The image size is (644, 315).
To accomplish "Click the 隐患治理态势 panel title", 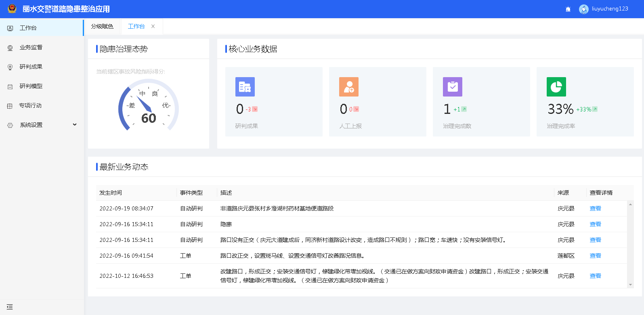I will pyautogui.click(x=124, y=49).
